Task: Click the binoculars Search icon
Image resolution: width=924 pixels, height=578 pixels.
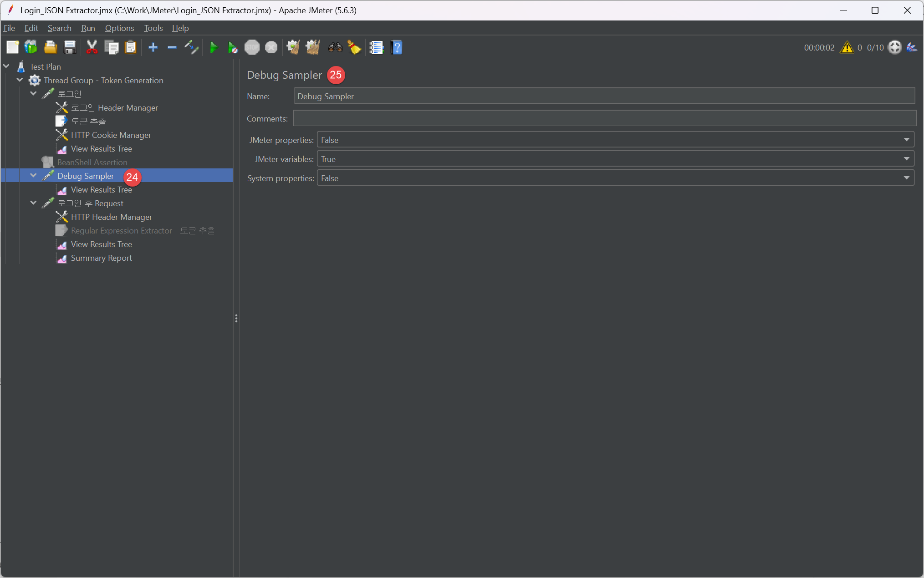Action: click(335, 47)
